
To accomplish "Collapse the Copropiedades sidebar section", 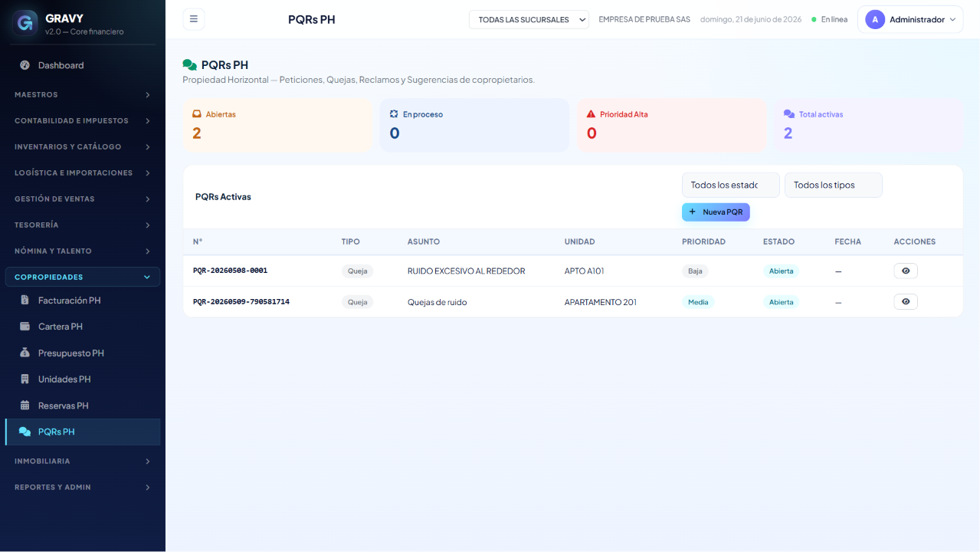I will click(83, 277).
